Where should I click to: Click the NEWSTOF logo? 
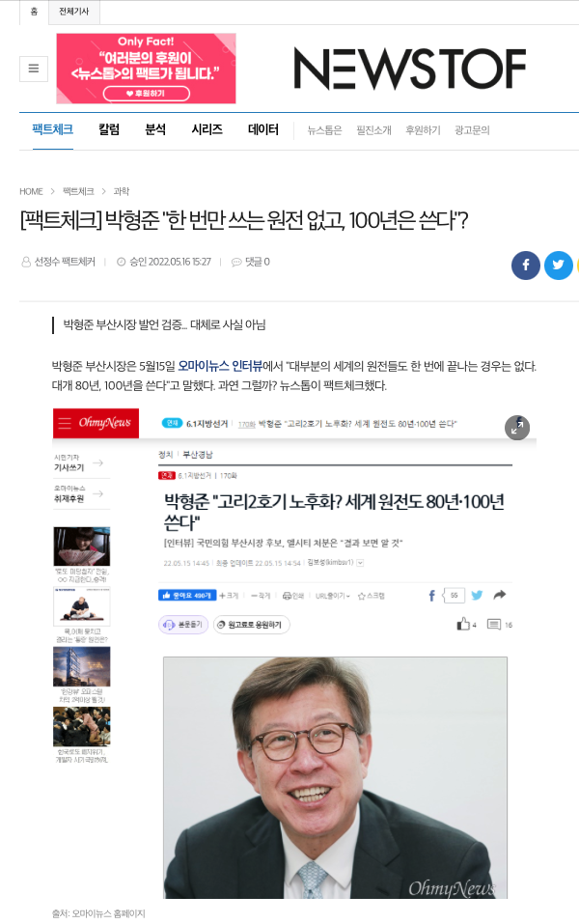tap(409, 69)
